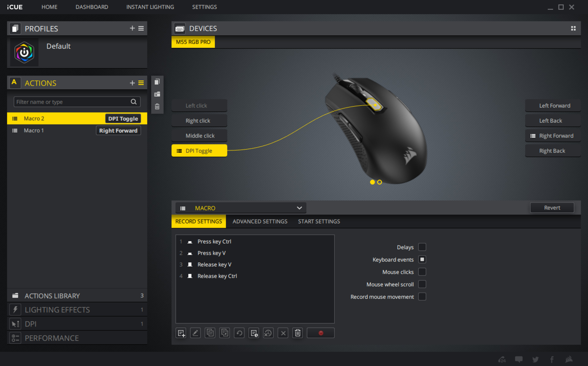Start macro recording with red record button
This screenshot has width=588, height=366.
[321, 333]
